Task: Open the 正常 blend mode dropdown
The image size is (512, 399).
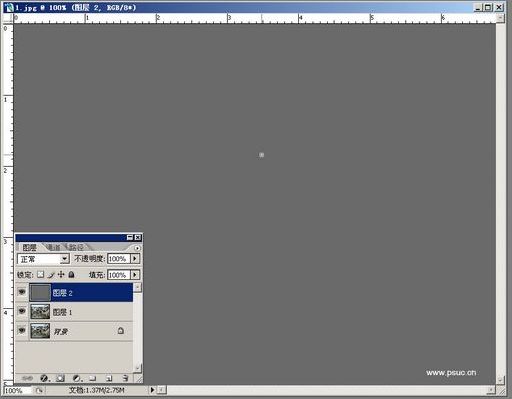Action: [x=43, y=259]
